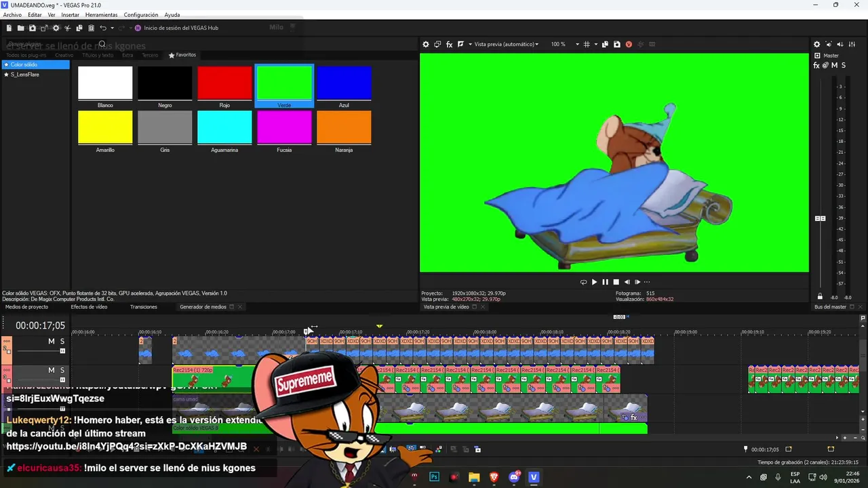The width and height of the screenshot is (868, 488).
Task: Open video output FX icon in preview
Action: pos(449,44)
